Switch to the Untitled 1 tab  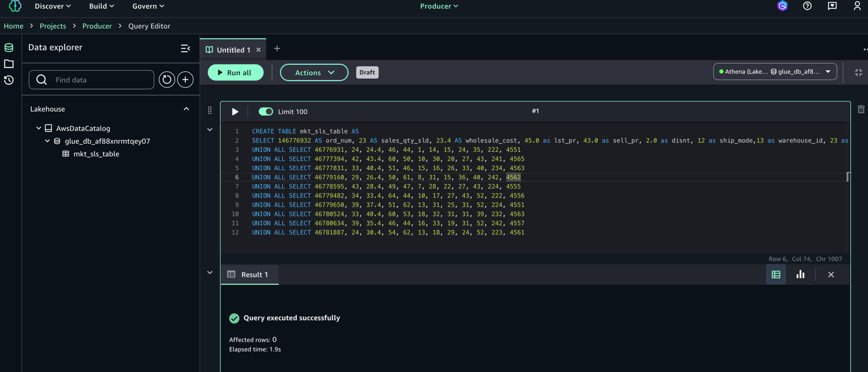232,48
